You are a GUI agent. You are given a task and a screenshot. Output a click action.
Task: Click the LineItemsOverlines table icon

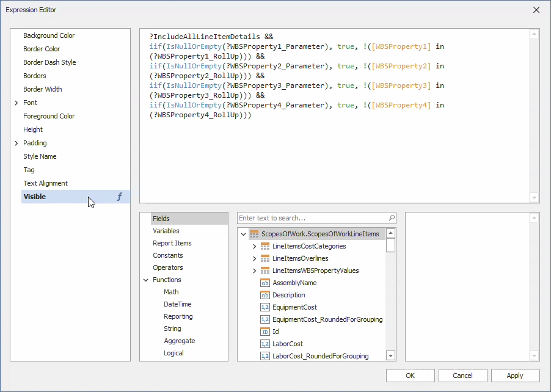tap(265, 258)
